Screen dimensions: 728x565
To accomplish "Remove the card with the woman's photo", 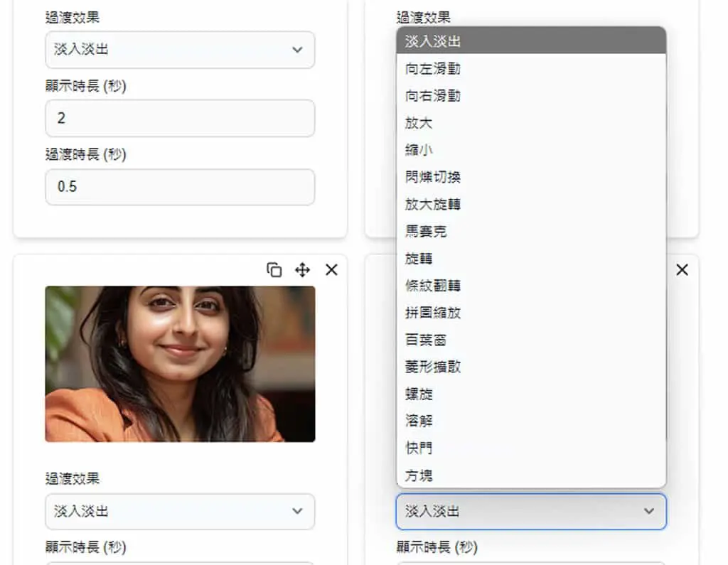I will pyautogui.click(x=331, y=270).
